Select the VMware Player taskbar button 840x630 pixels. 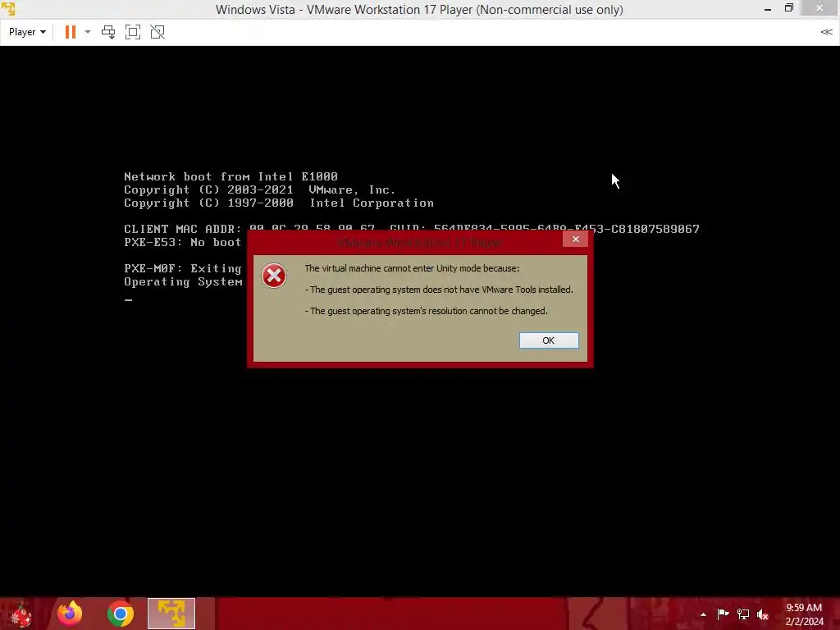[171, 614]
